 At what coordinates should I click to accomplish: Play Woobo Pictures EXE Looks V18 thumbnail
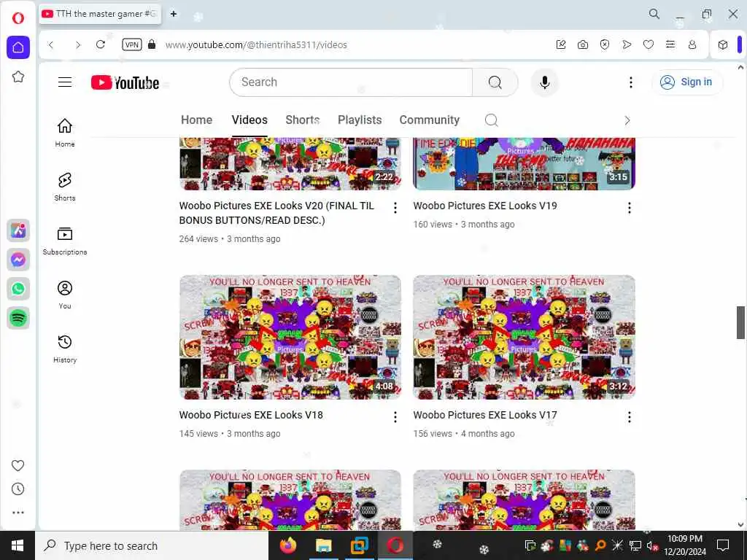(x=290, y=337)
